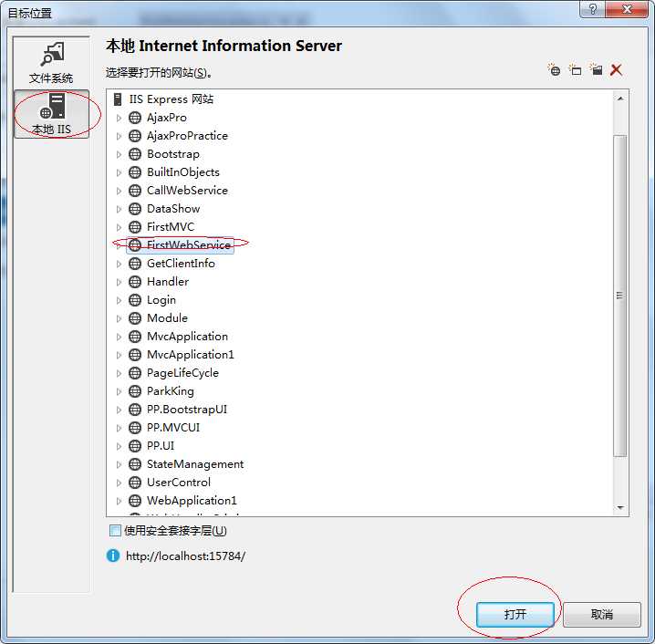
Task: Expand the FirstMVC site node
Action: (x=120, y=227)
